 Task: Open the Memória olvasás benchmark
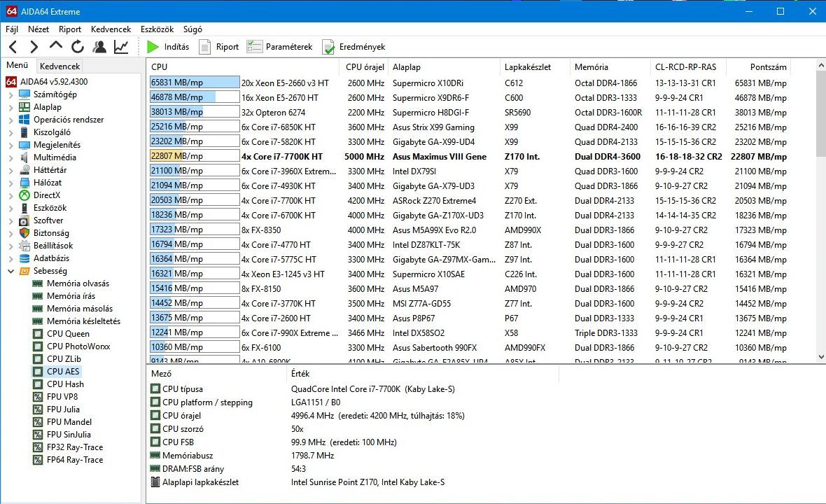point(71,283)
